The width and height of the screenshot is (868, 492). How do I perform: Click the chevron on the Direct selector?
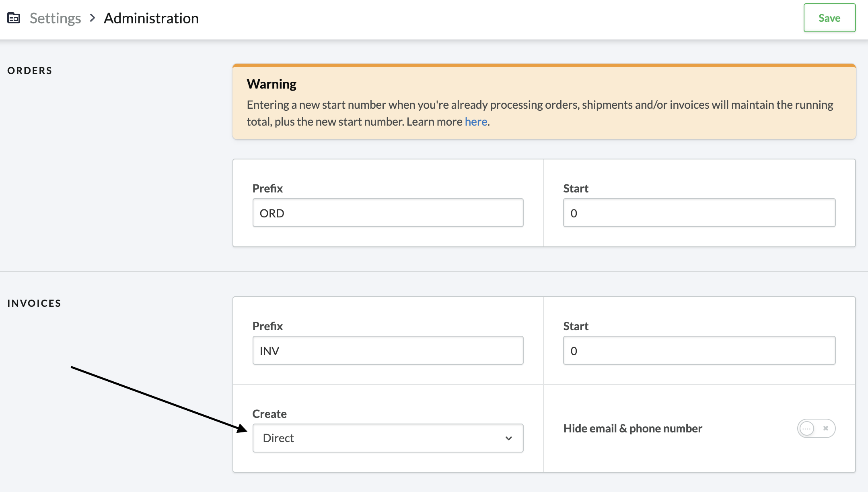coord(508,438)
